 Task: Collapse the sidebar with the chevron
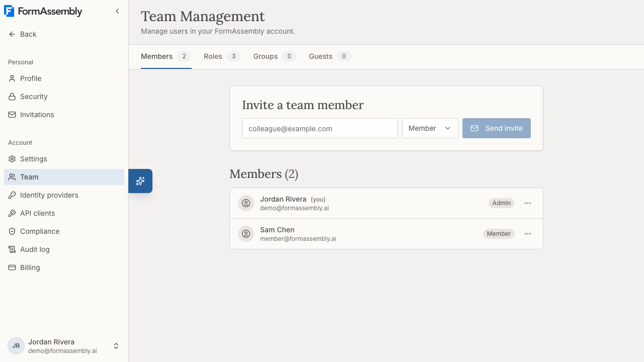117,11
